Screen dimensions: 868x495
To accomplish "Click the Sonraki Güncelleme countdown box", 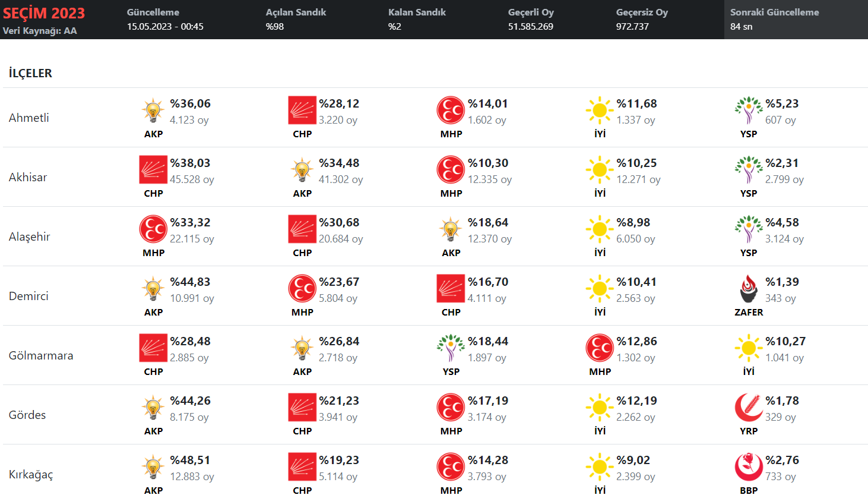I will (x=796, y=20).
